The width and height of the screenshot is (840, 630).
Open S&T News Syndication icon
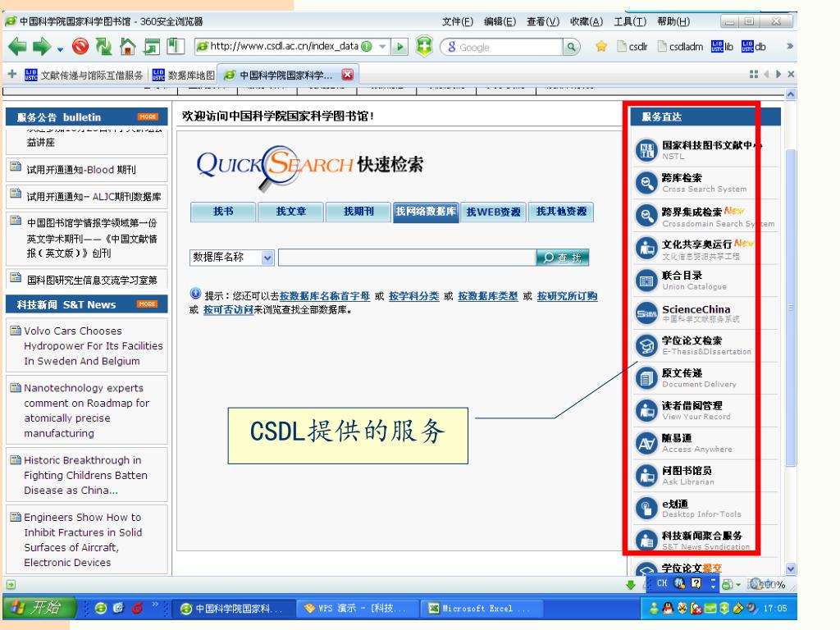tap(646, 540)
